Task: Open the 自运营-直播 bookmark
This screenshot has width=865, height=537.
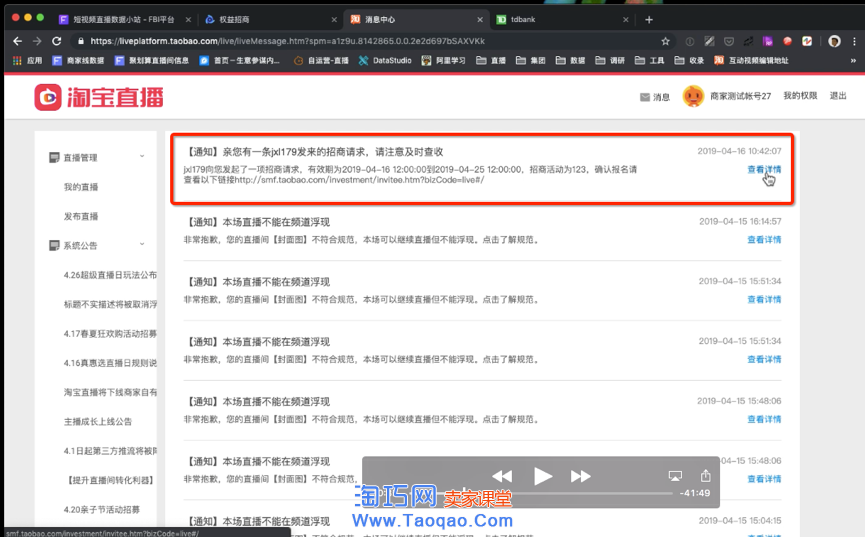Action: [321, 60]
